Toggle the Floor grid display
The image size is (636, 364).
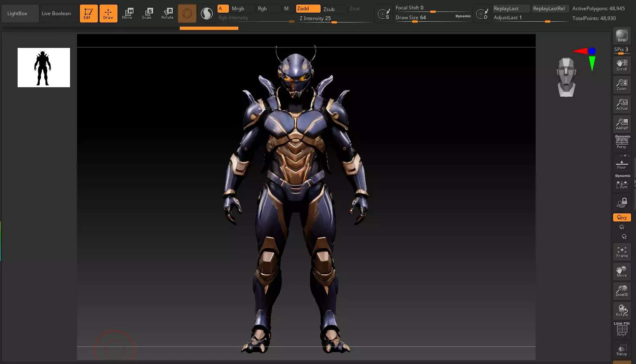pyautogui.click(x=622, y=164)
